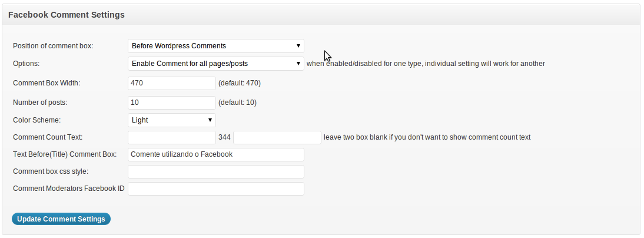This screenshot has height=238, width=644.
Task: Click the Comment Box Width field
Action: point(172,83)
